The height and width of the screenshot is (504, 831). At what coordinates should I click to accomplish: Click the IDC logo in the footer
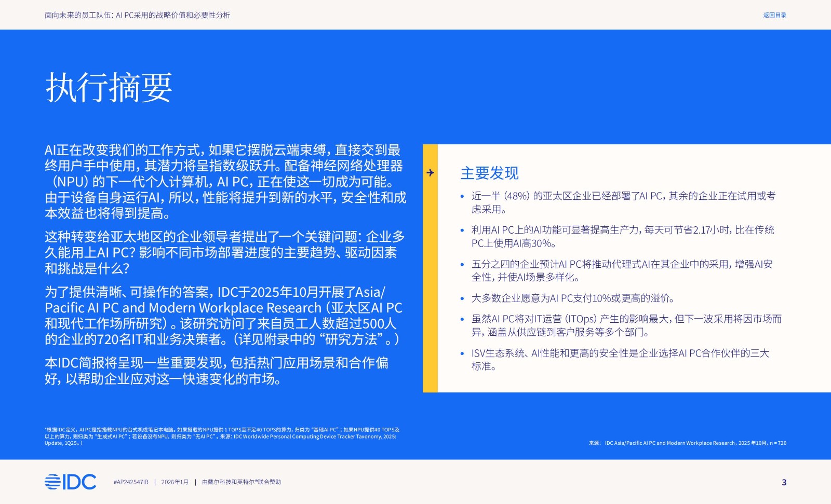[x=70, y=482]
